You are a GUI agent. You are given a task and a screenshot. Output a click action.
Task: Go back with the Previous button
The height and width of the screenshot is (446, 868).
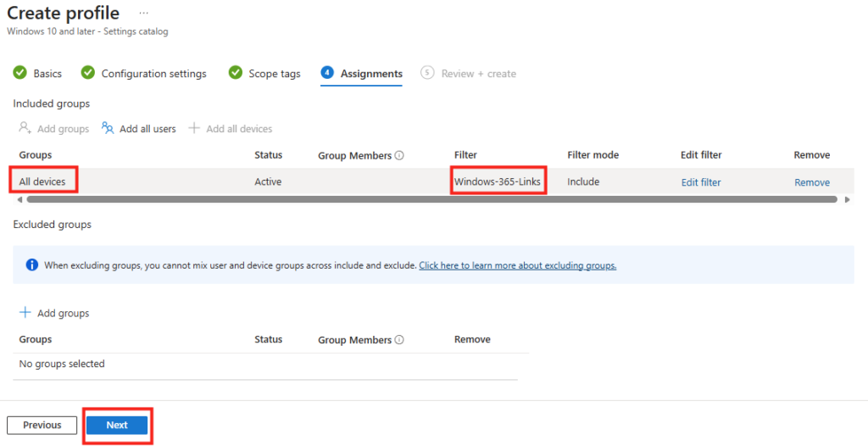[42, 425]
